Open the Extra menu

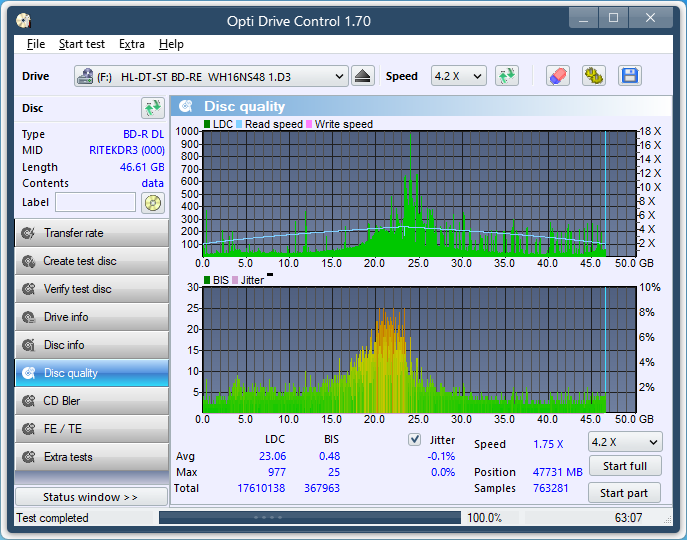click(x=131, y=44)
